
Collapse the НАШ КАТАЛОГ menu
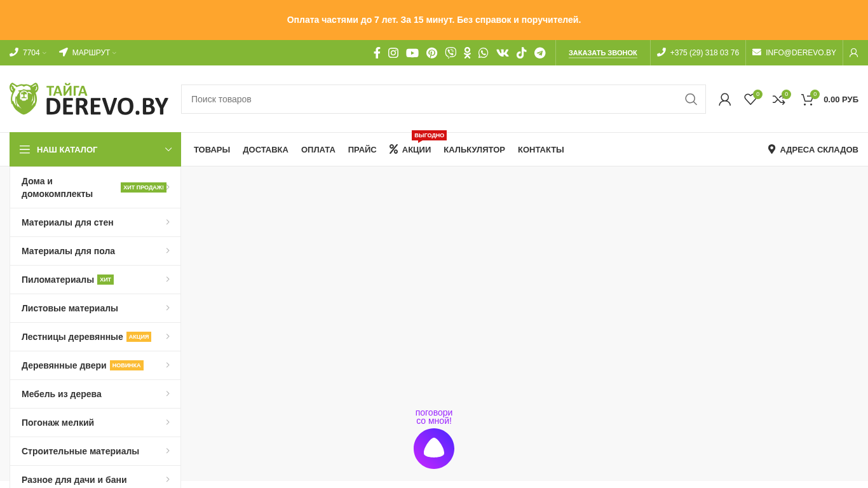(x=95, y=149)
